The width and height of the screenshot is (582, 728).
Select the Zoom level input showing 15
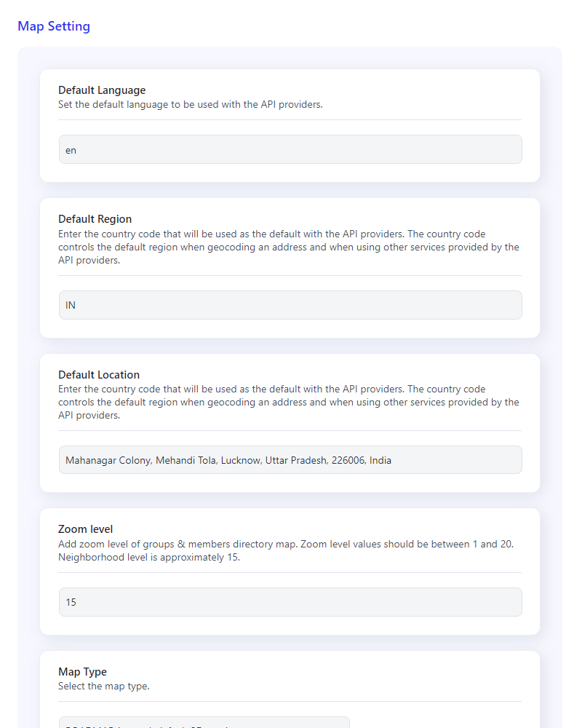[290, 602]
